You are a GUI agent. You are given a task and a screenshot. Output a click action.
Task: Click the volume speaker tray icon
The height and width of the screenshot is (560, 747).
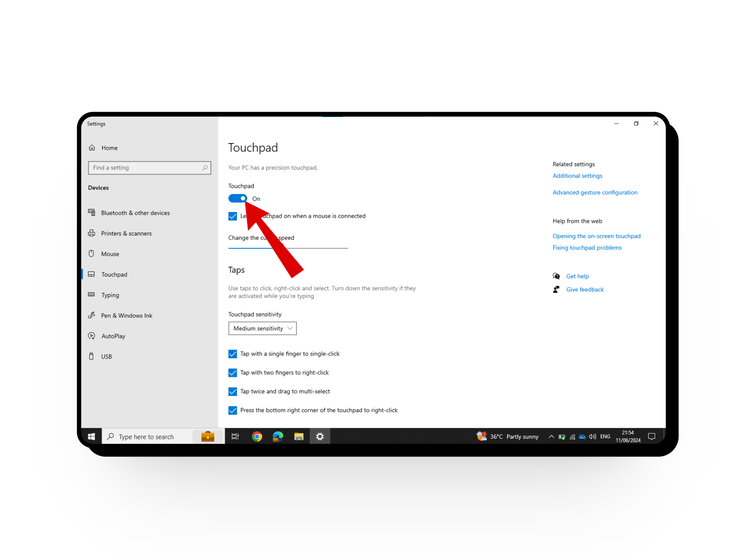coord(592,437)
